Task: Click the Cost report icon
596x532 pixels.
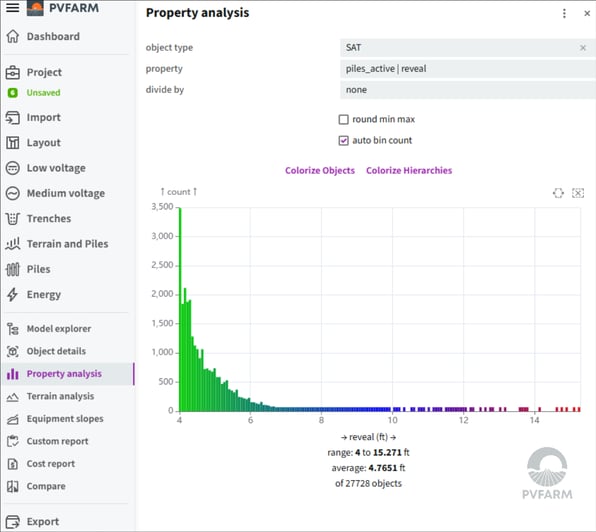Action: [13, 464]
